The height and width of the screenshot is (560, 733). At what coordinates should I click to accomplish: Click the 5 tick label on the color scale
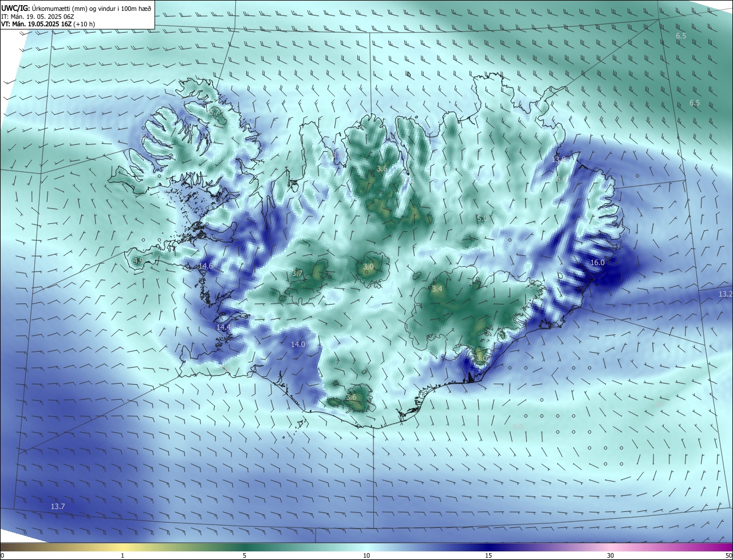pyautogui.click(x=245, y=555)
